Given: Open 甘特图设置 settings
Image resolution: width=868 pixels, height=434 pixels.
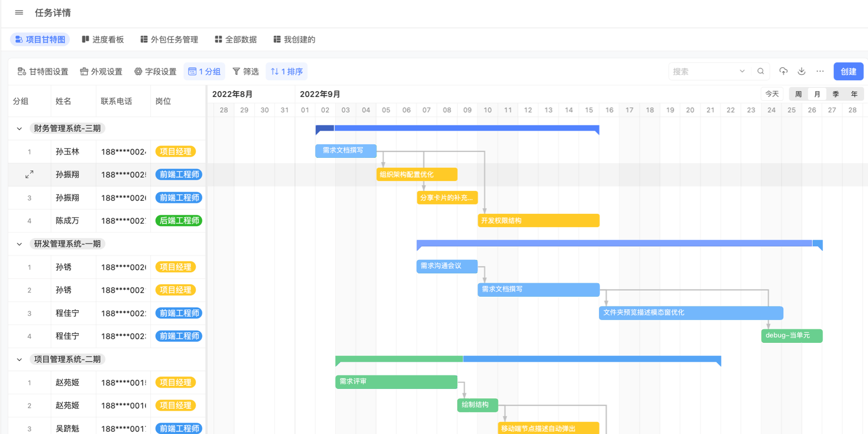Looking at the screenshot, I should [x=43, y=72].
